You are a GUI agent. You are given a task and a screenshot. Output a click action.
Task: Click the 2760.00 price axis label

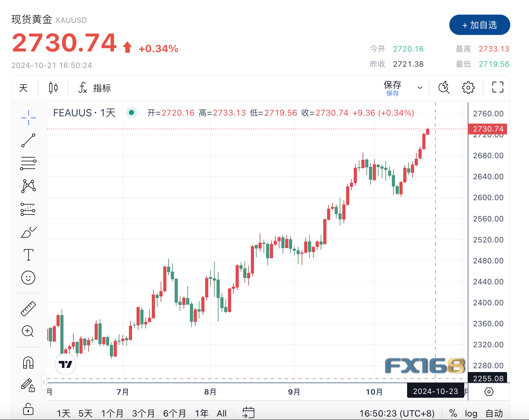[488, 114]
